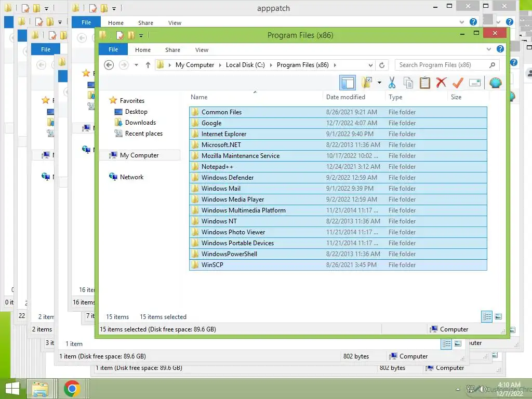
Task: Select Network in the navigation pane
Action: coord(131,177)
